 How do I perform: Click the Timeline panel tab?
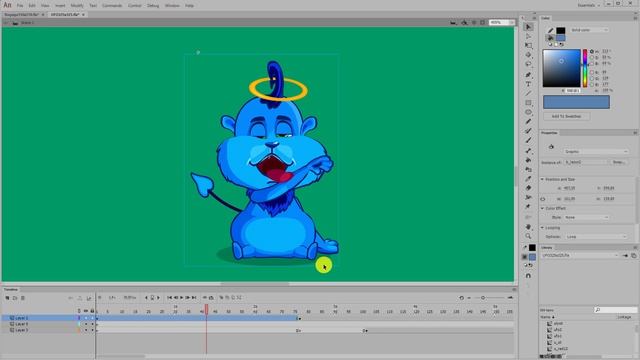pos(11,289)
